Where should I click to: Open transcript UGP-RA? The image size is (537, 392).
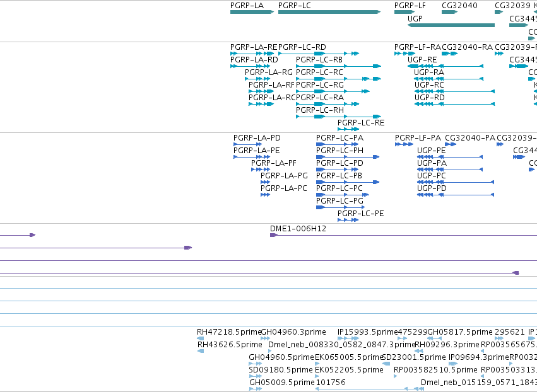[x=429, y=72]
